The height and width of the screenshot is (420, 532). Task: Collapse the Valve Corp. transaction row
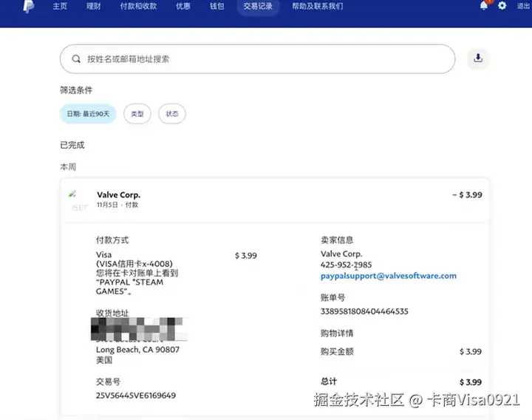275,200
